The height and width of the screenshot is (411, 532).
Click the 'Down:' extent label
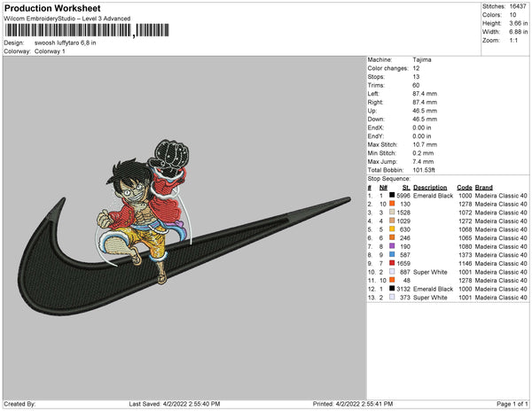376,120
